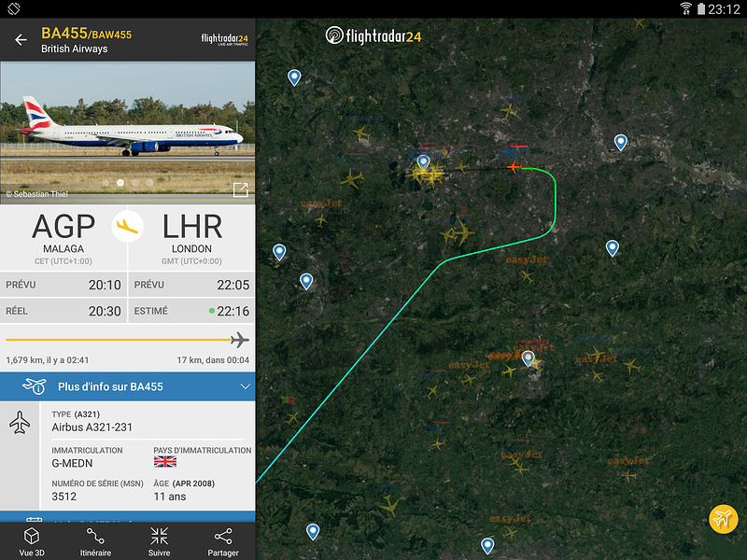The image size is (747, 560).
Task: Share the flight with Partager
Action: tap(223, 541)
